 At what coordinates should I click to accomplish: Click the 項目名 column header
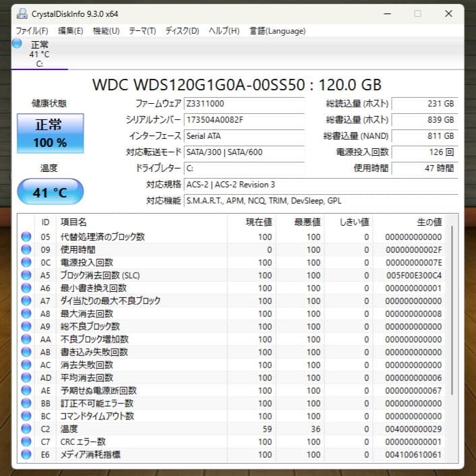click(142, 222)
